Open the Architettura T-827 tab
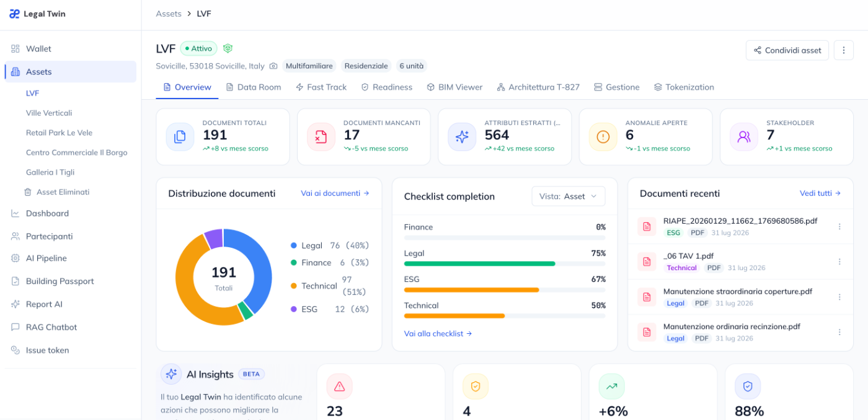868x420 pixels. pos(538,87)
